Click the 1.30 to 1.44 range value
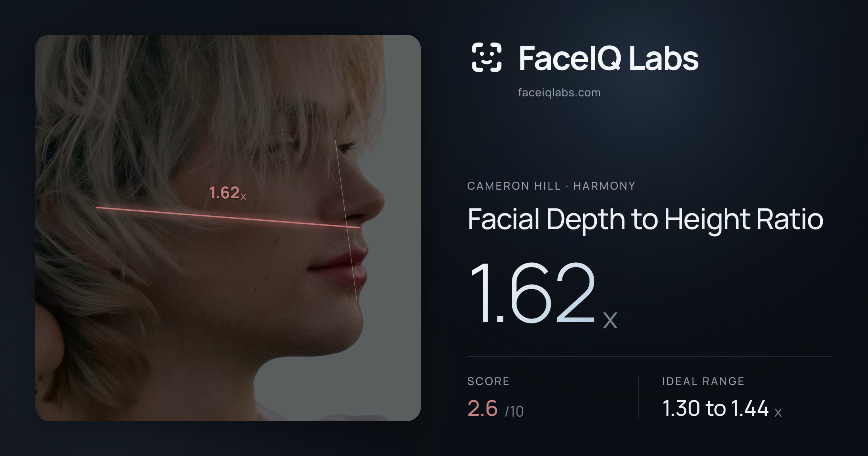The height and width of the screenshot is (456, 868). [722, 409]
